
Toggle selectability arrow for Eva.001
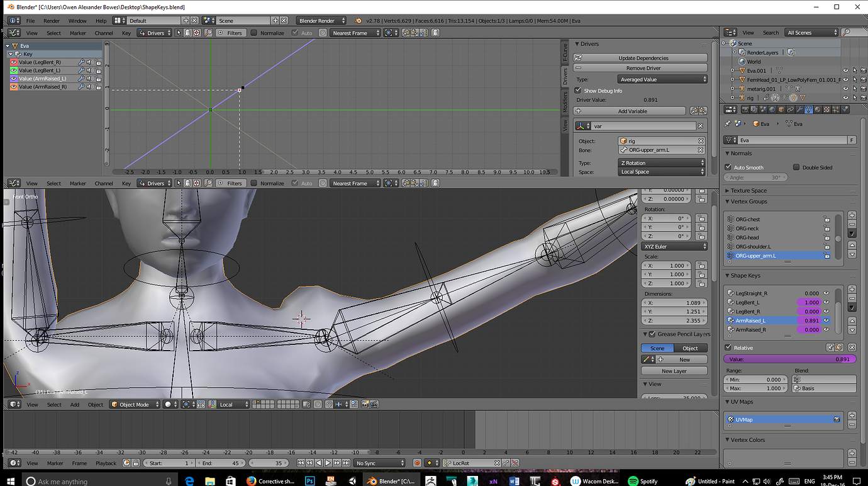[854, 71]
